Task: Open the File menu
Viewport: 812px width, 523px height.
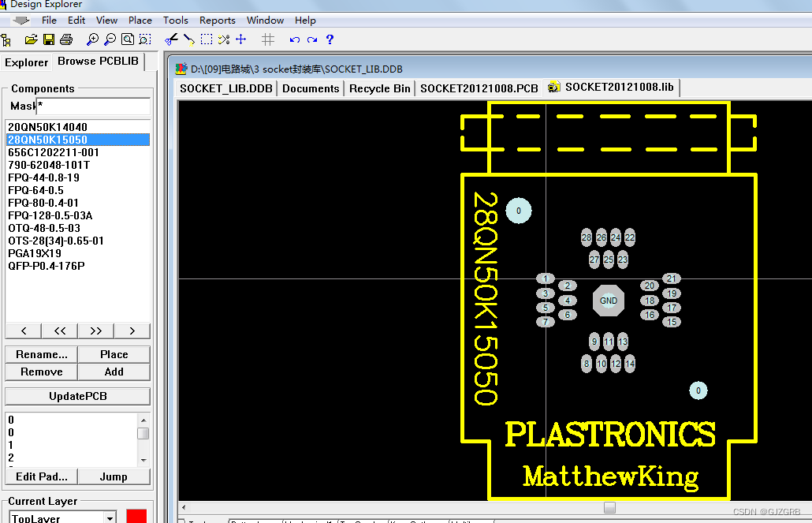Action: pyautogui.click(x=49, y=21)
